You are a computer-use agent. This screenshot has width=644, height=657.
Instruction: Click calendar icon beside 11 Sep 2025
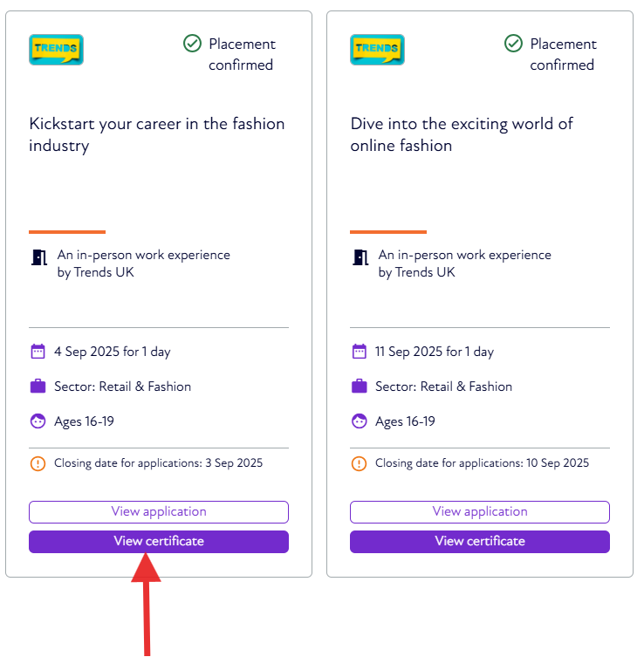coord(359,352)
